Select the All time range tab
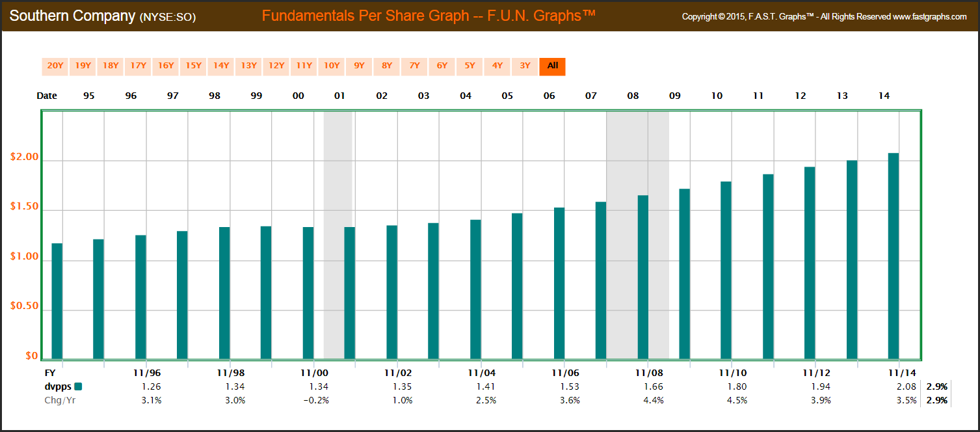 (x=553, y=66)
